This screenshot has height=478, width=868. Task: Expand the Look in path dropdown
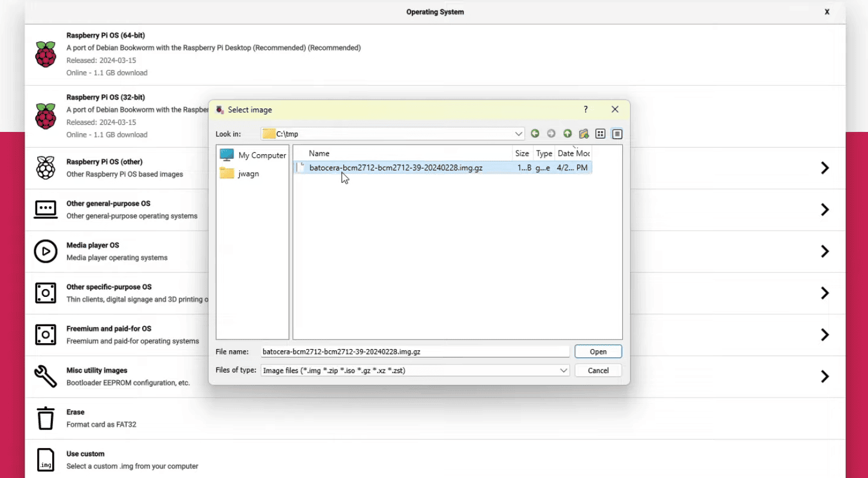pyautogui.click(x=519, y=134)
